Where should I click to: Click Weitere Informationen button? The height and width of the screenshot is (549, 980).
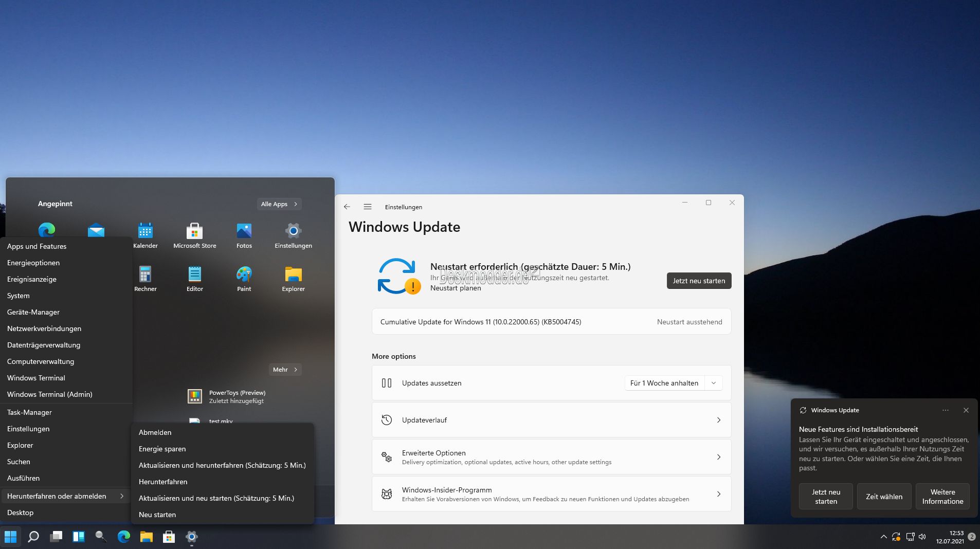click(x=942, y=497)
